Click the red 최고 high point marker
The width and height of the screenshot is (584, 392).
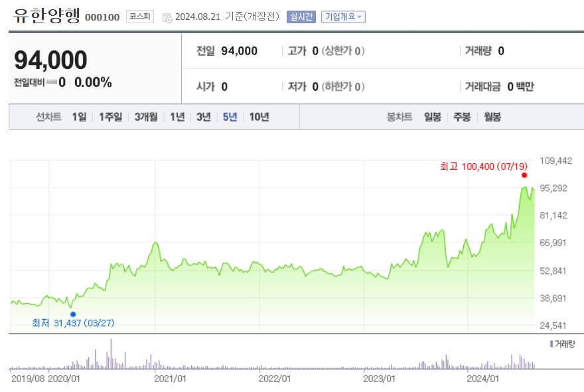tap(524, 175)
